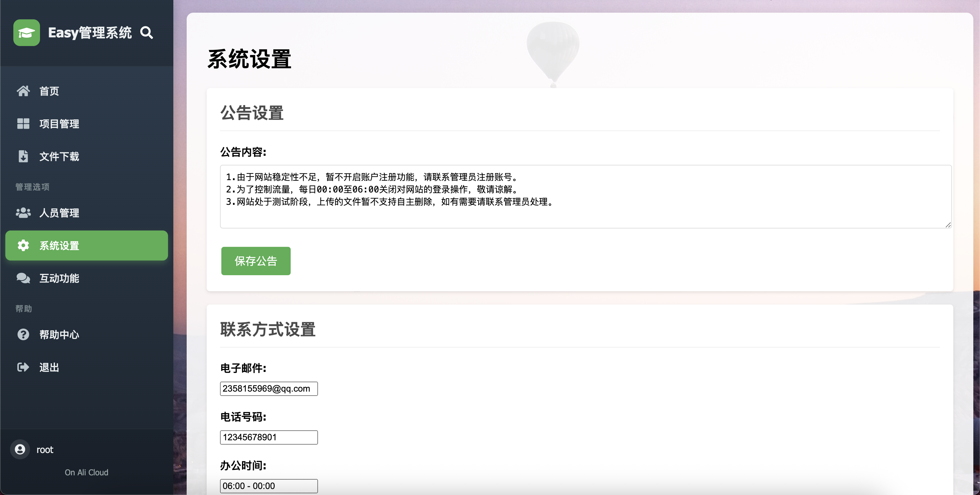Click the personnel management people icon
Image resolution: width=980 pixels, height=495 pixels.
pyautogui.click(x=23, y=213)
